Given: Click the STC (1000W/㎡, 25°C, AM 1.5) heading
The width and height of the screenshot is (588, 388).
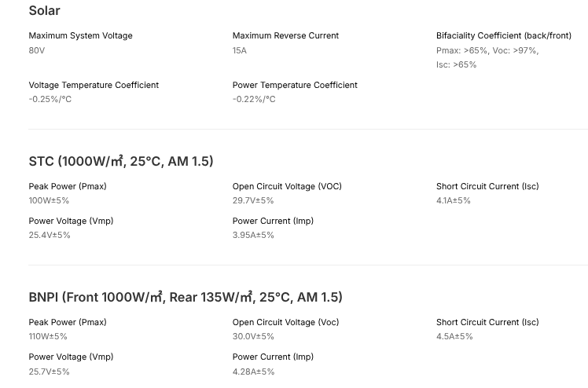Looking at the screenshot, I should point(121,161).
